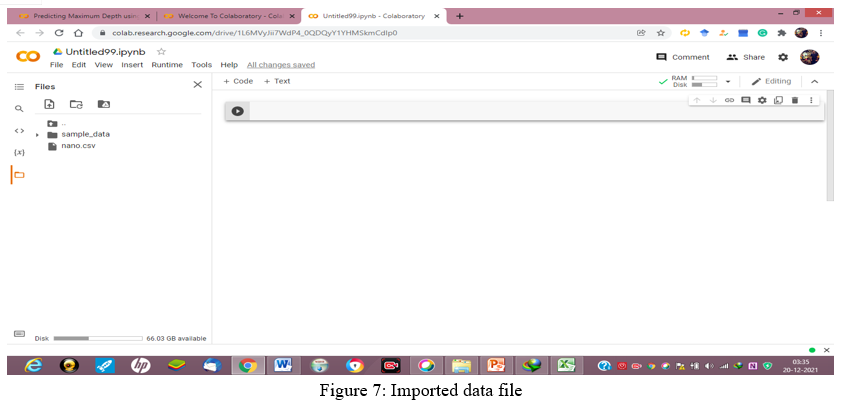Refresh the Files panel listing
The width and height of the screenshot is (856, 402).
(x=76, y=104)
